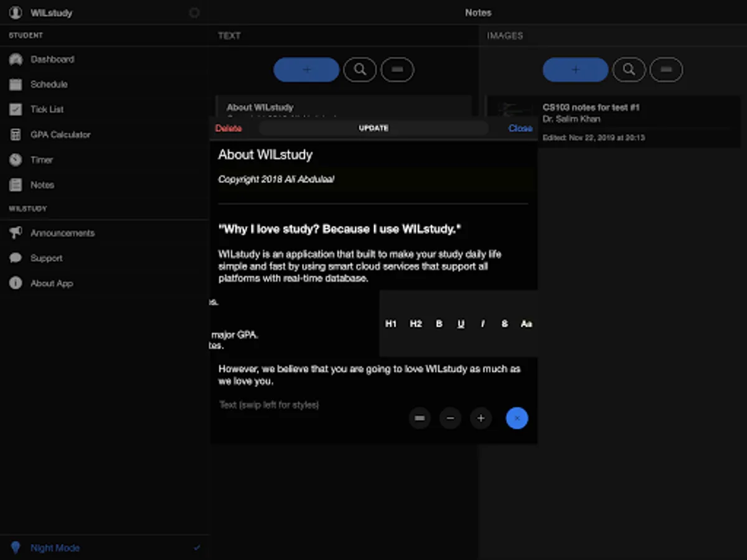Open the GPA Calculator icon
This screenshot has width=747, height=560.
coord(16,135)
